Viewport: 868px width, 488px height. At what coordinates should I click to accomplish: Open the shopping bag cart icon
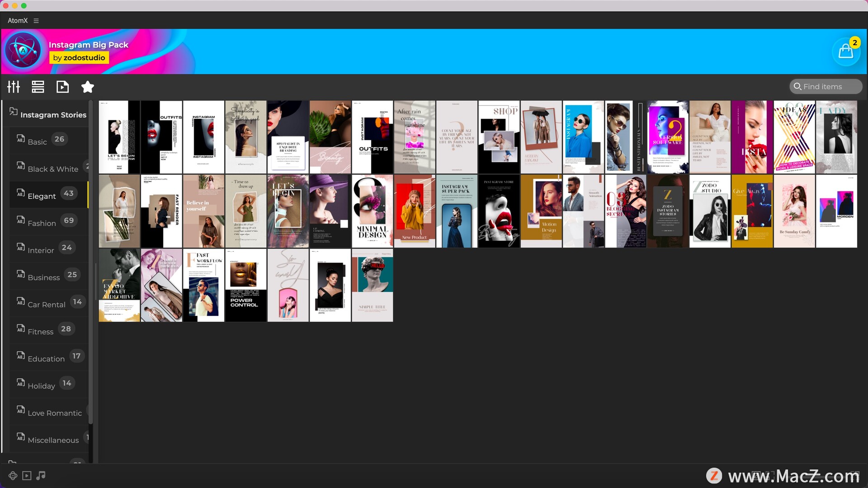point(845,52)
